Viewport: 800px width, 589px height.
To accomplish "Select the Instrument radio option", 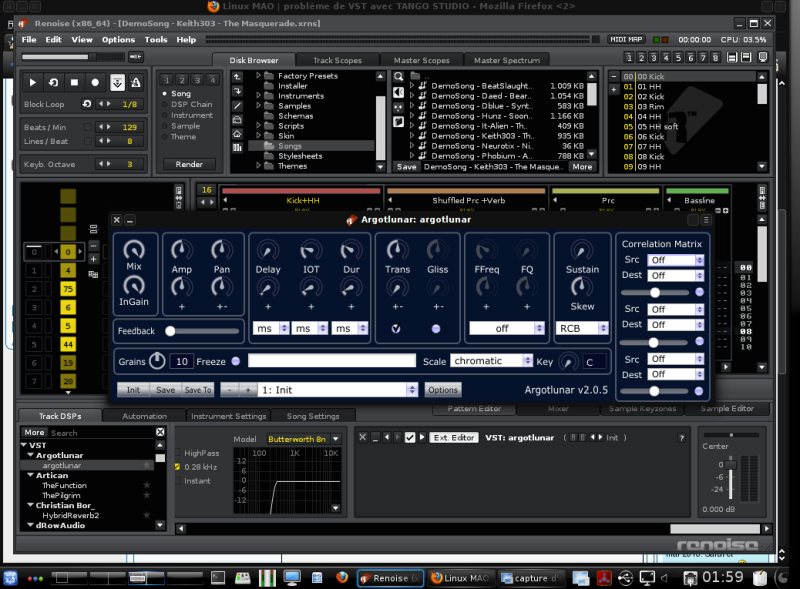I will pyautogui.click(x=187, y=115).
